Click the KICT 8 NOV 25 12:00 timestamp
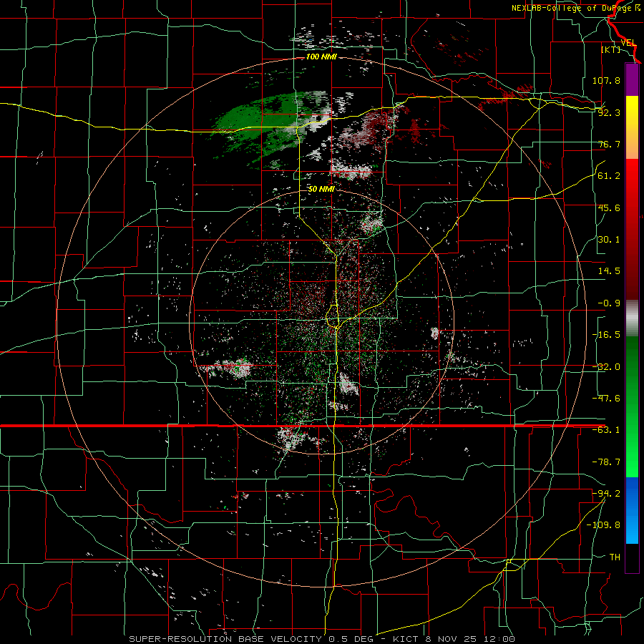 [x=454, y=639]
